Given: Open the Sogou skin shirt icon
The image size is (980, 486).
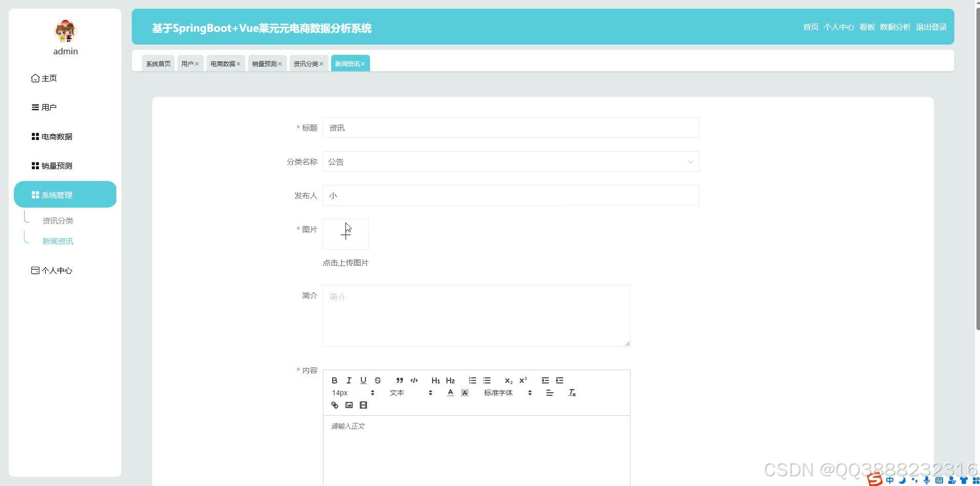Looking at the screenshot, I should point(964,480).
